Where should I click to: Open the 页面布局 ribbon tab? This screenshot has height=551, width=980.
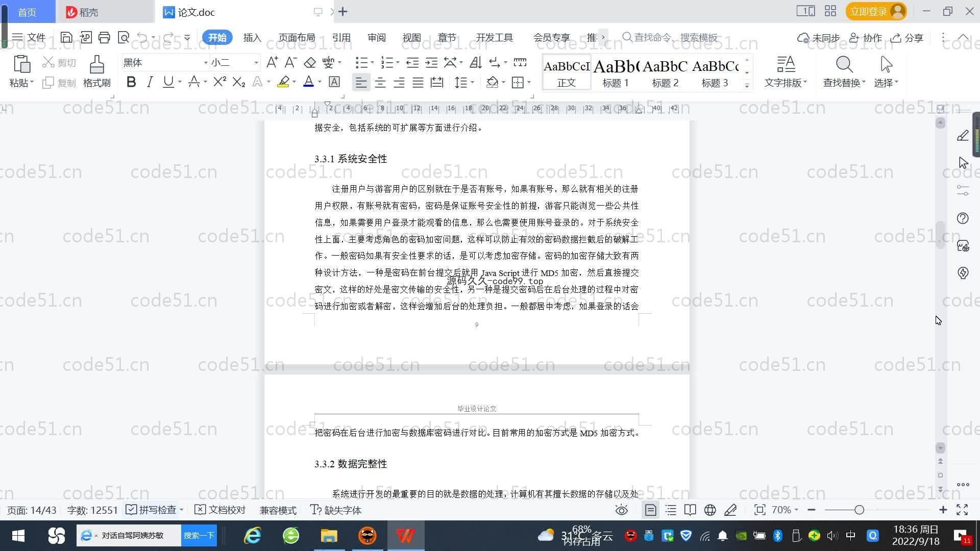pyautogui.click(x=297, y=37)
